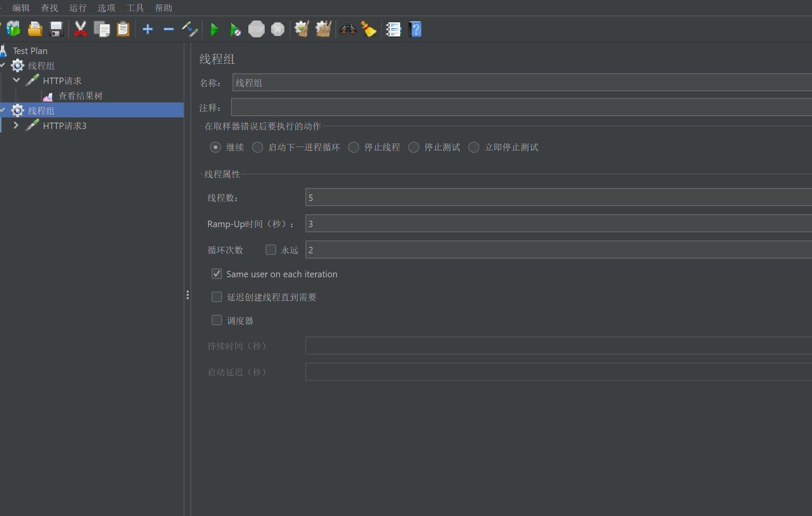Cut selection using the scissors icon

pos(81,29)
